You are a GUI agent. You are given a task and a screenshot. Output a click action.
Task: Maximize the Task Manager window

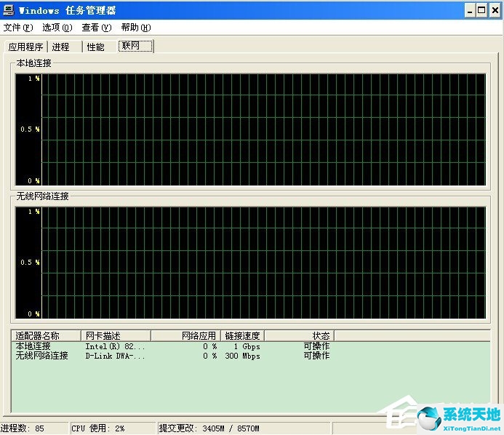pyautogui.click(x=481, y=11)
